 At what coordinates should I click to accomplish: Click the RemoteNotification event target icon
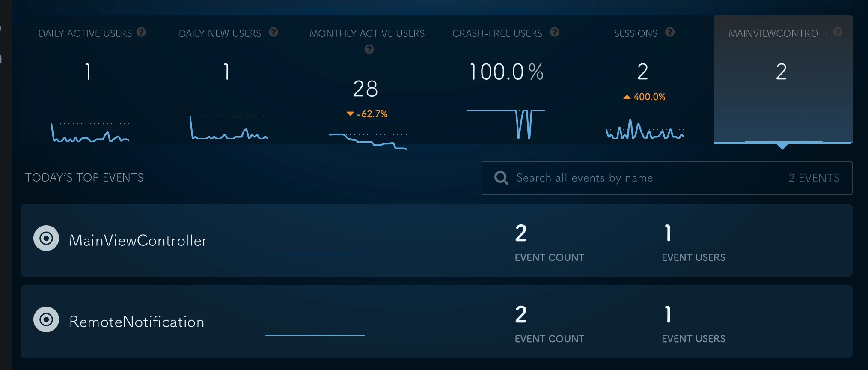point(46,319)
